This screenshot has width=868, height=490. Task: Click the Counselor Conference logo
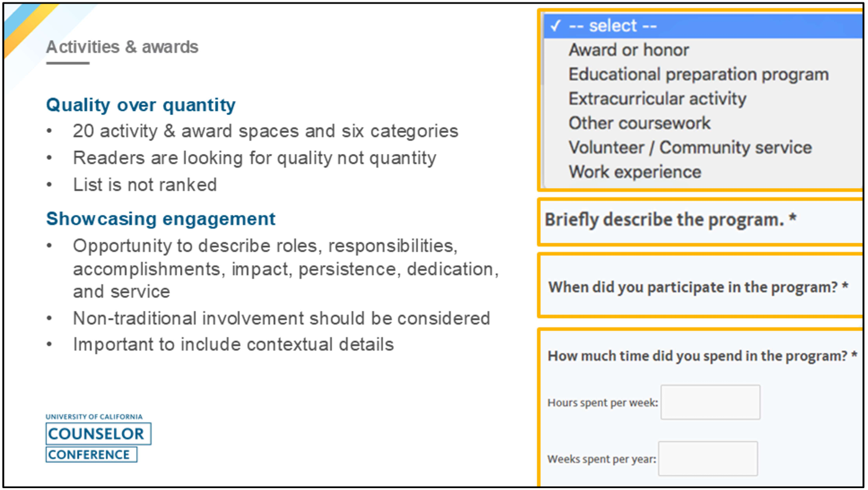[97, 438]
